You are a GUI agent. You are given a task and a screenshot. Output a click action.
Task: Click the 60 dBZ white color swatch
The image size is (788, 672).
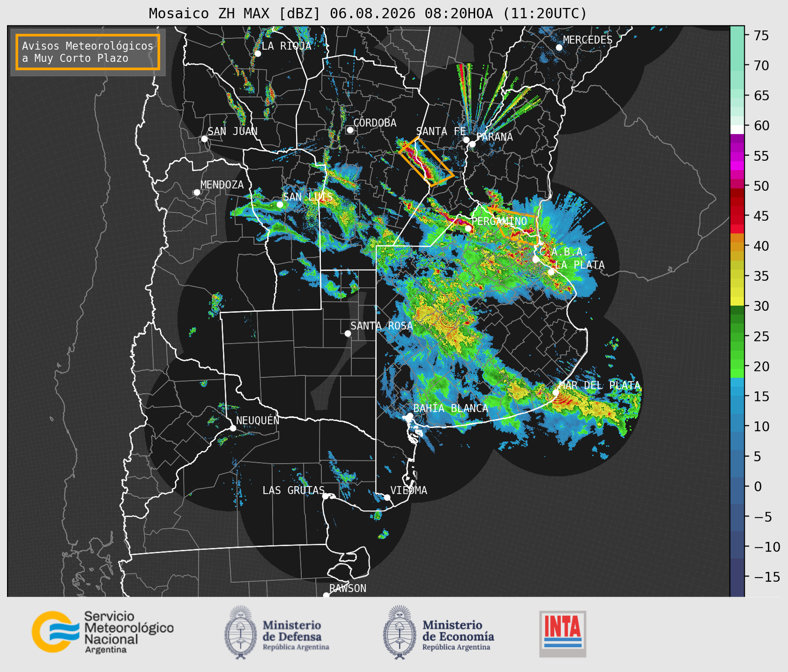click(x=737, y=129)
